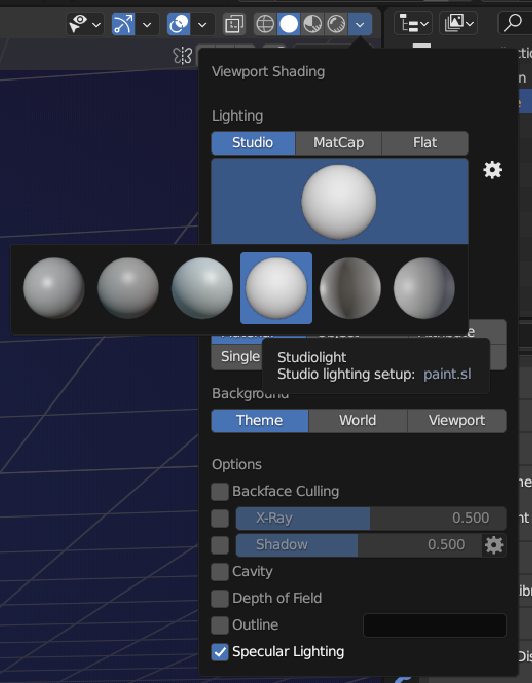Enable the Depth of Field checkbox
The width and height of the screenshot is (532, 683).
pyautogui.click(x=220, y=599)
